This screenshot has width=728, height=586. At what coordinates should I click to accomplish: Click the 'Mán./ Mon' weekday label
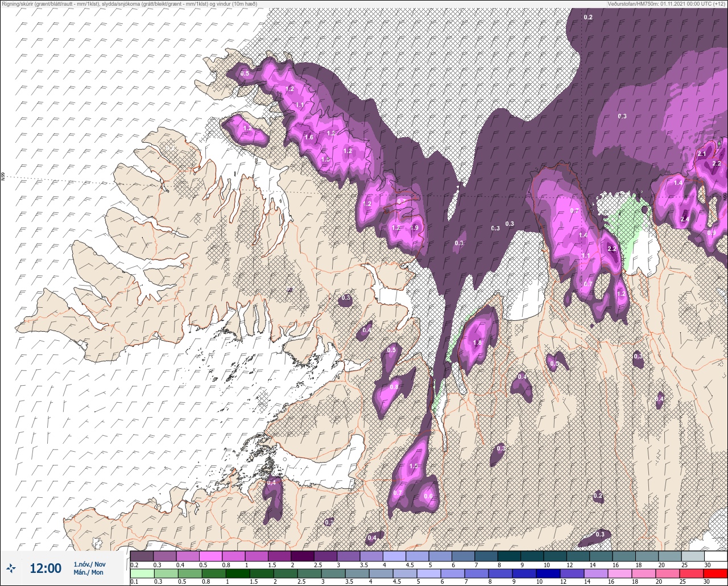click(89, 572)
